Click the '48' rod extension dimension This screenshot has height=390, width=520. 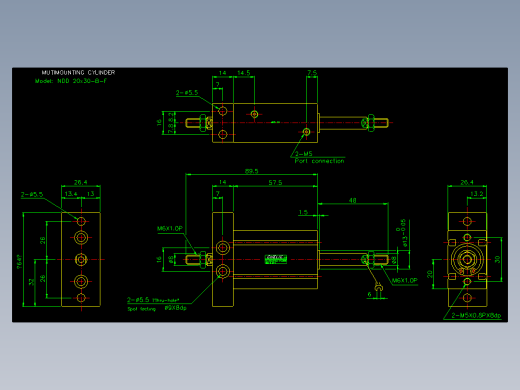point(352,200)
